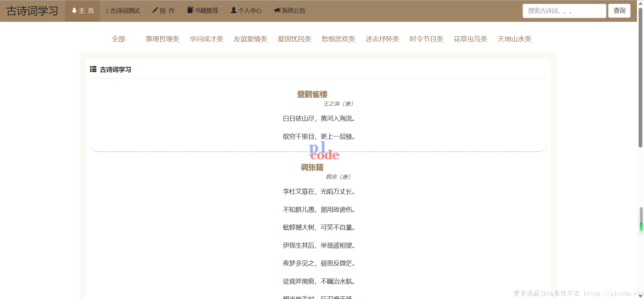644x299 pixels.
Task: Select the 花草虫鸟类 category
Action: 470,39
